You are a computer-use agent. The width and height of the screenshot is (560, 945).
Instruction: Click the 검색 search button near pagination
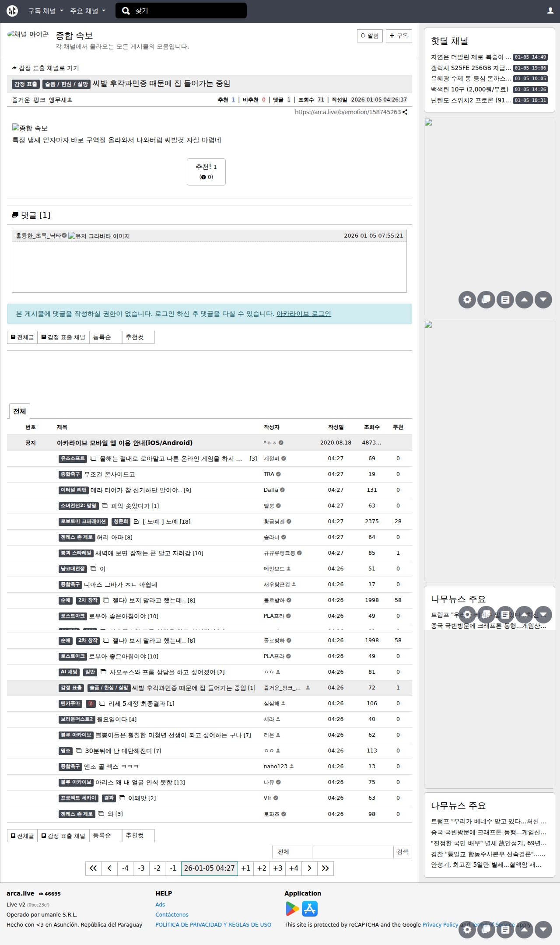click(402, 852)
